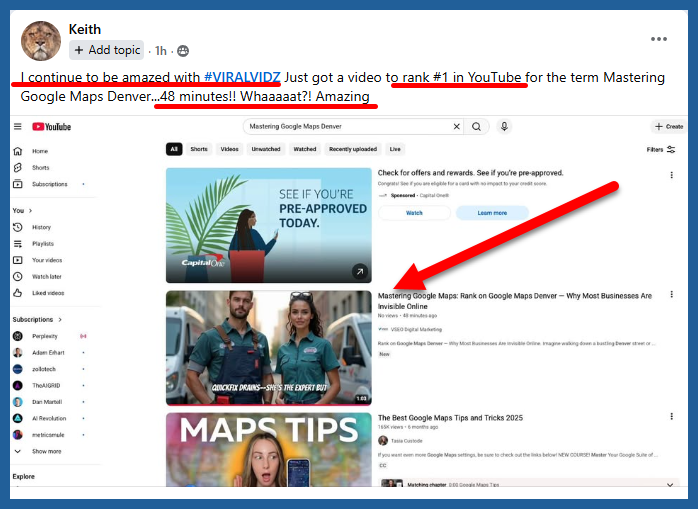Switch to the Videos filter tab
The image size is (698, 509).
click(x=229, y=149)
